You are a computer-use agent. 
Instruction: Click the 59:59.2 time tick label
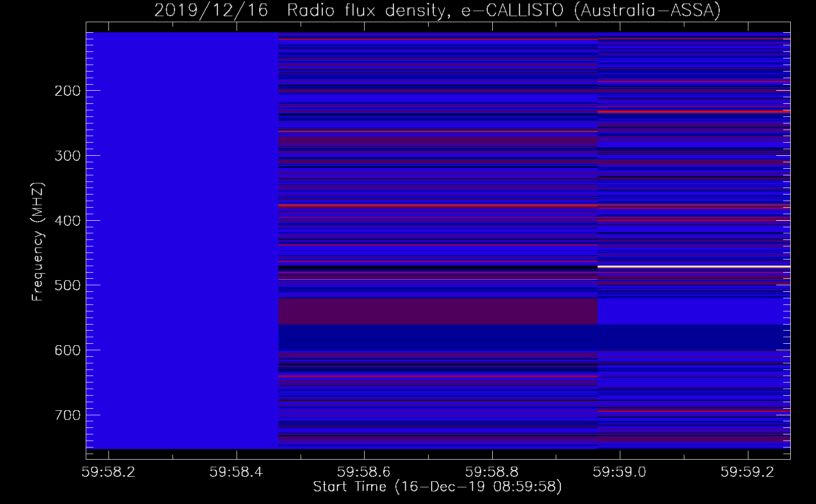tap(747, 472)
